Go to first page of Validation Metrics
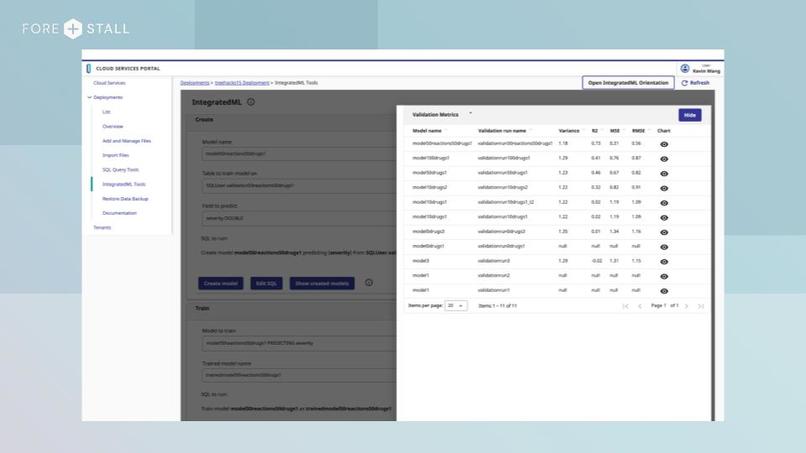The image size is (806, 453). tap(626, 306)
